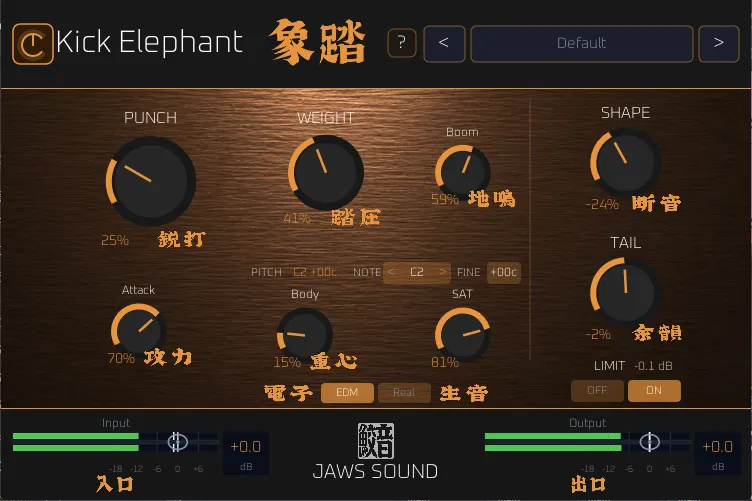This screenshot has width=752, height=501.
Task: Turn limiter ON
Action: click(x=654, y=391)
